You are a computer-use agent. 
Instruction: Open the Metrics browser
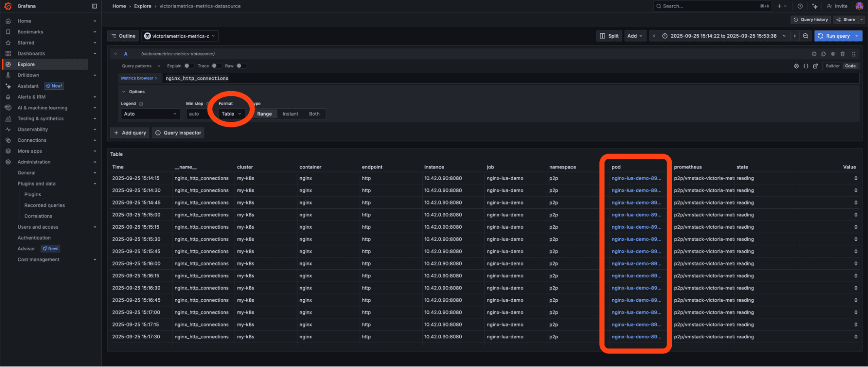(139, 78)
